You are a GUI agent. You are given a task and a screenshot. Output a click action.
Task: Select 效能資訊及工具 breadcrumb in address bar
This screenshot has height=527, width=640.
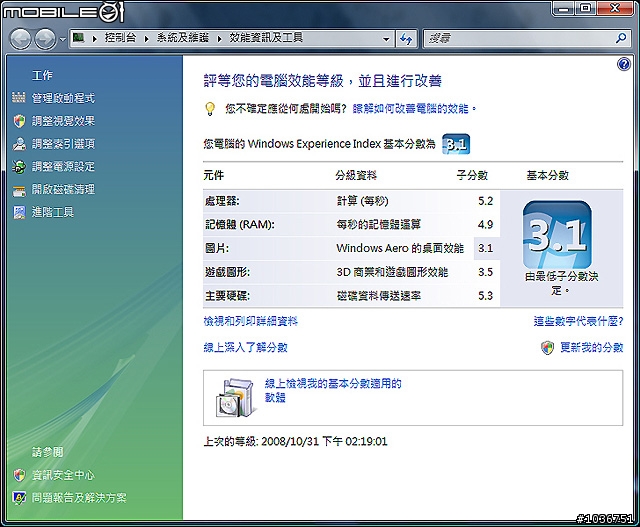266,38
